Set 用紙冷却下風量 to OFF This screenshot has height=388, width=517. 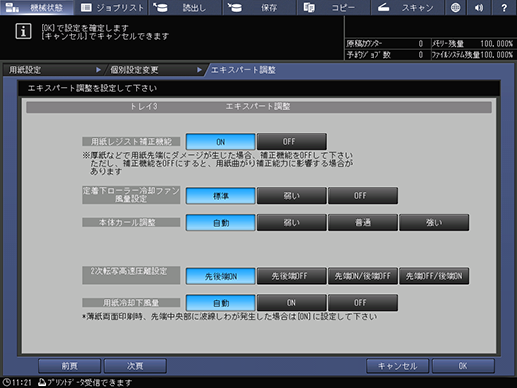click(x=363, y=303)
